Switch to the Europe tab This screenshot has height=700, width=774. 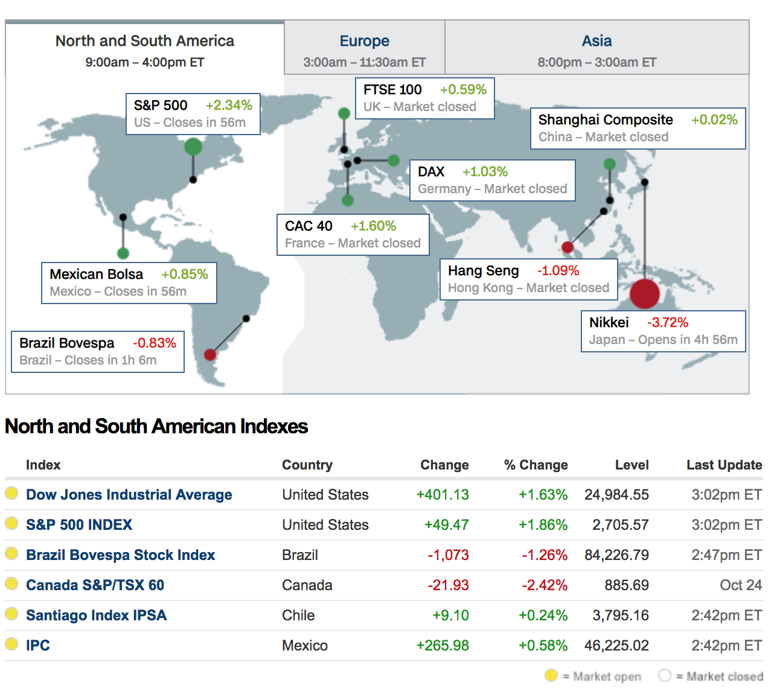click(365, 48)
